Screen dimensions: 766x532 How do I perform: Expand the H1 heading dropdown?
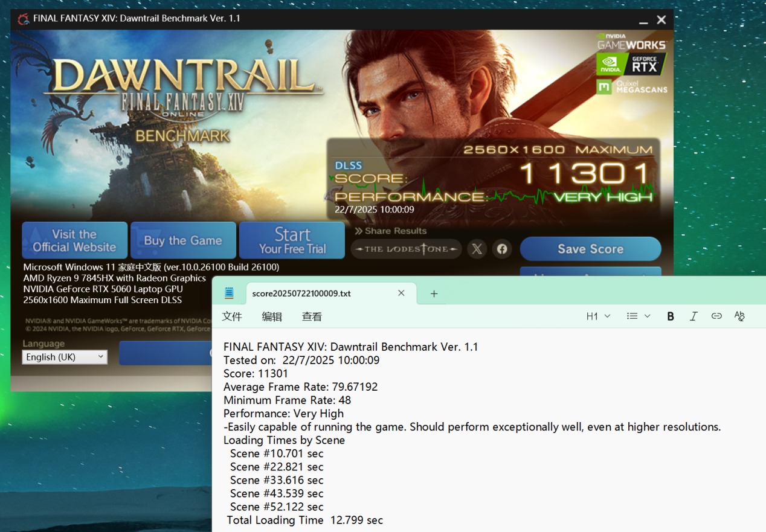click(x=599, y=316)
